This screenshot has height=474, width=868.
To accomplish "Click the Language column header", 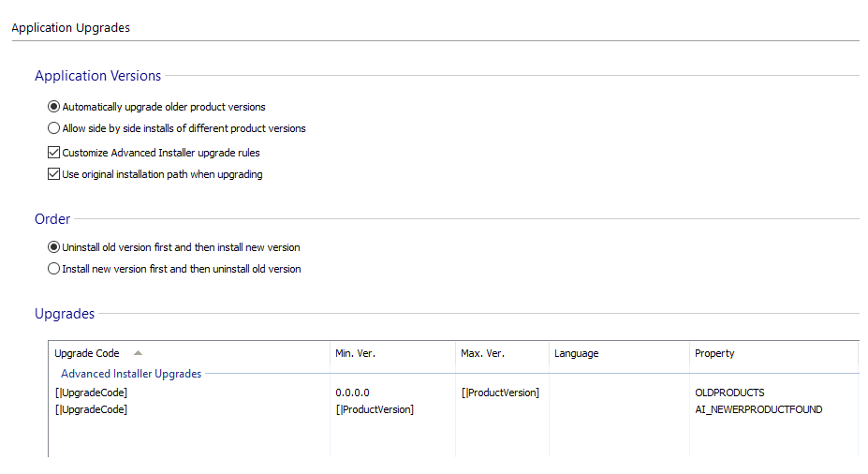I will coord(576,353).
